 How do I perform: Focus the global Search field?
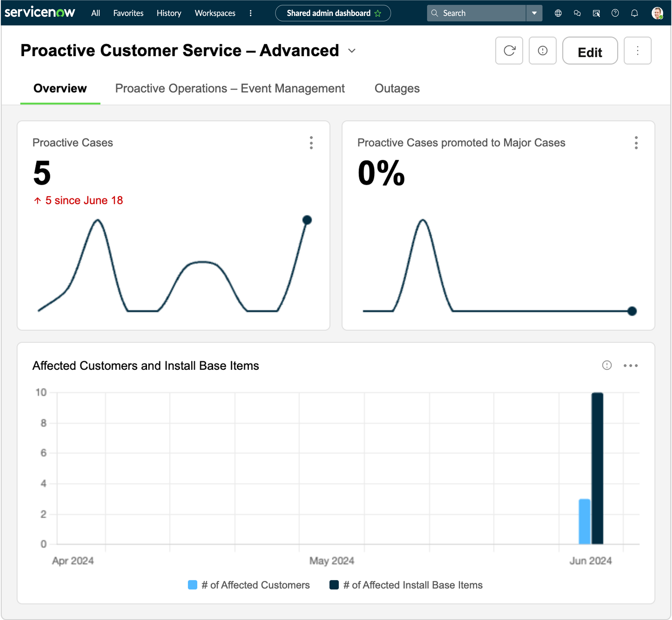(476, 13)
